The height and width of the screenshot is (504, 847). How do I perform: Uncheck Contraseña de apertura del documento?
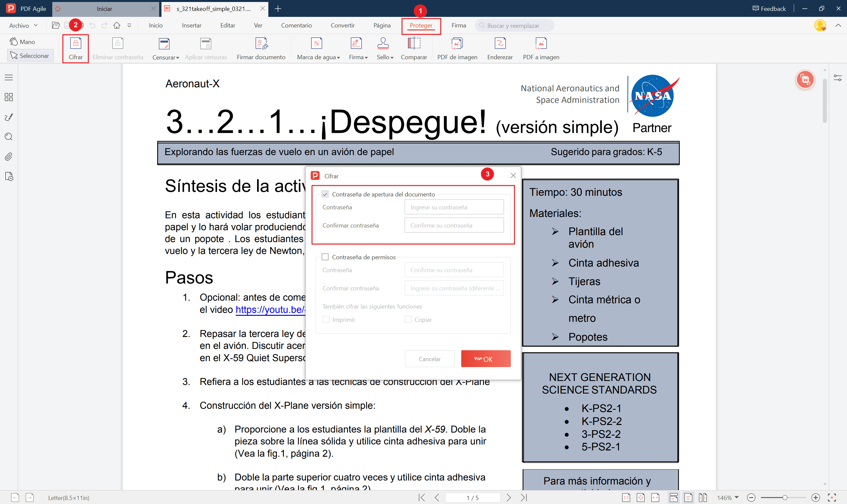click(x=325, y=194)
